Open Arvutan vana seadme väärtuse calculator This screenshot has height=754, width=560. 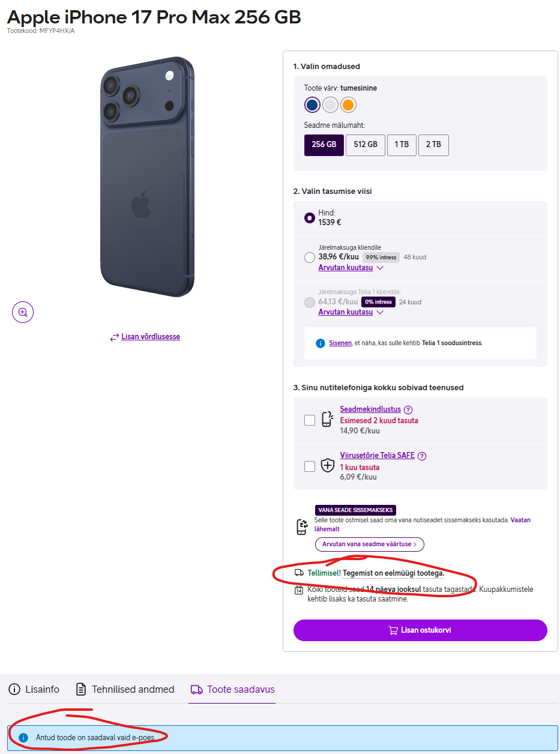coord(370,544)
